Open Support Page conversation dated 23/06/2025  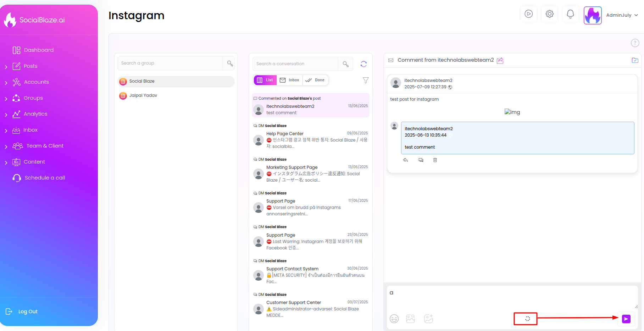click(311, 238)
